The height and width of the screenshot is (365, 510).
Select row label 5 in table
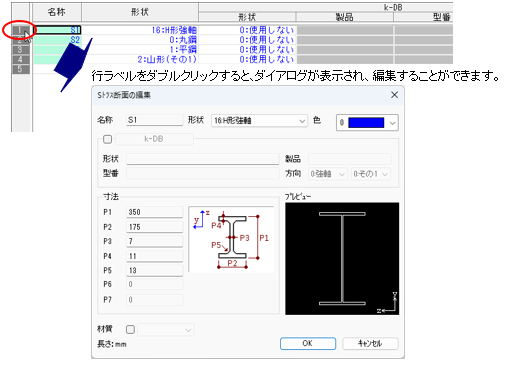point(20,69)
